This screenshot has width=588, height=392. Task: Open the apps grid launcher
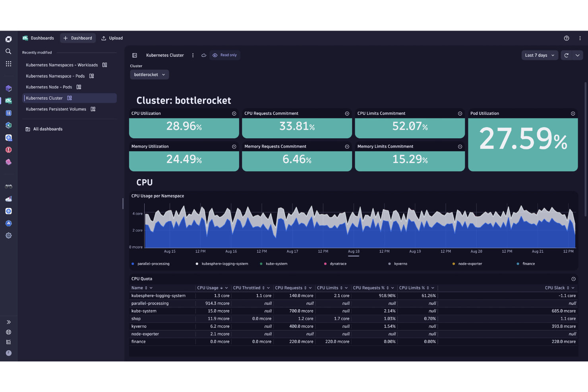[x=8, y=64]
